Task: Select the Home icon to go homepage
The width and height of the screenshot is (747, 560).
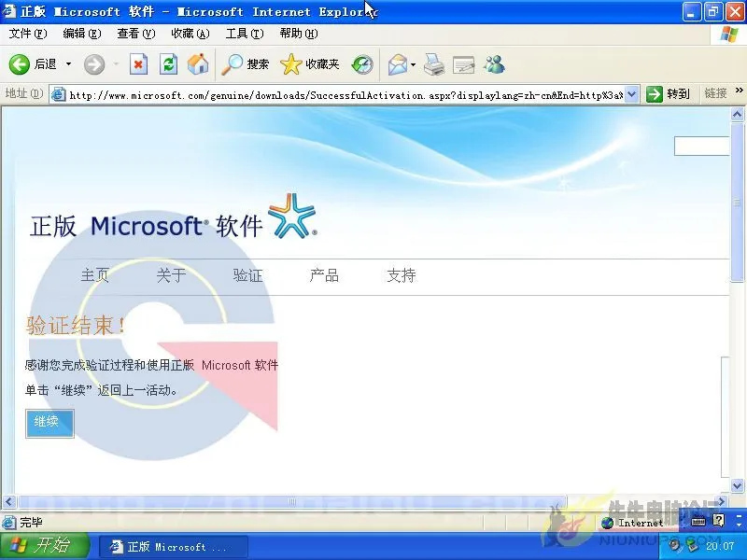Action: (x=196, y=64)
